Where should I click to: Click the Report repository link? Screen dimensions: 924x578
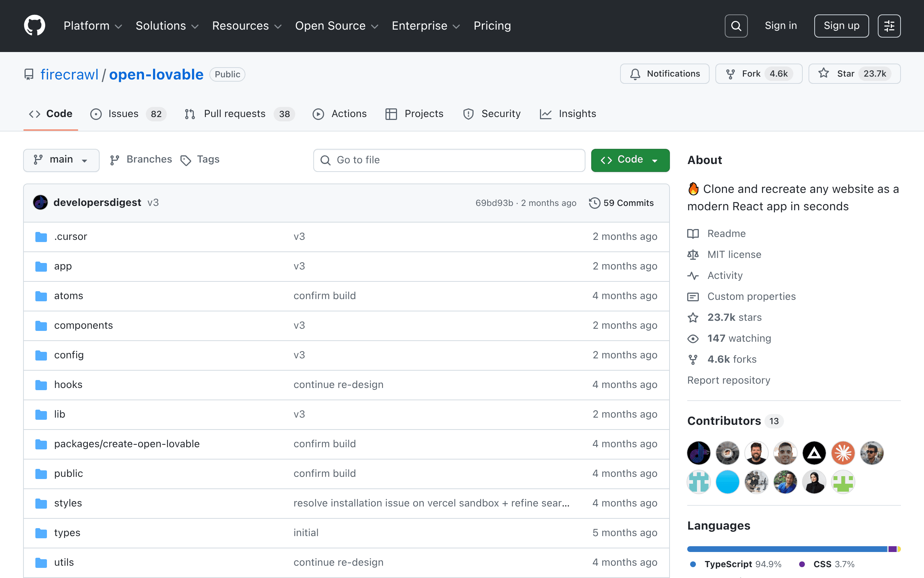(x=728, y=380)
